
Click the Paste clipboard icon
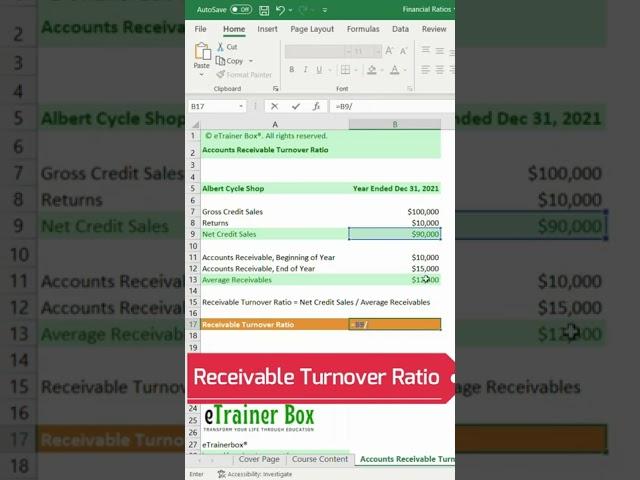click(202, 51)
